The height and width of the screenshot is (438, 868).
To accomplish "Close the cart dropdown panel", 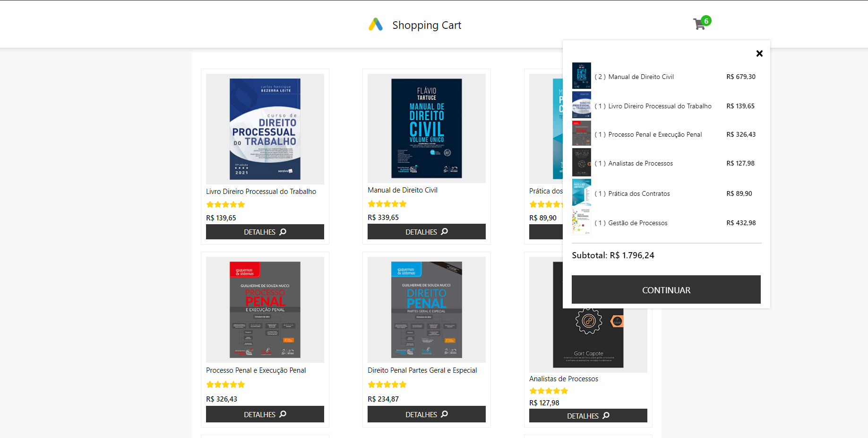I will [759, 53].
